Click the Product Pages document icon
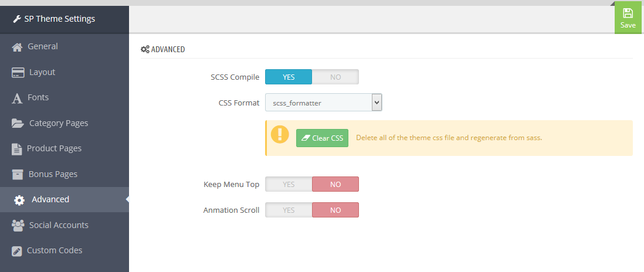The image size is (644, 272). (17, 149)
